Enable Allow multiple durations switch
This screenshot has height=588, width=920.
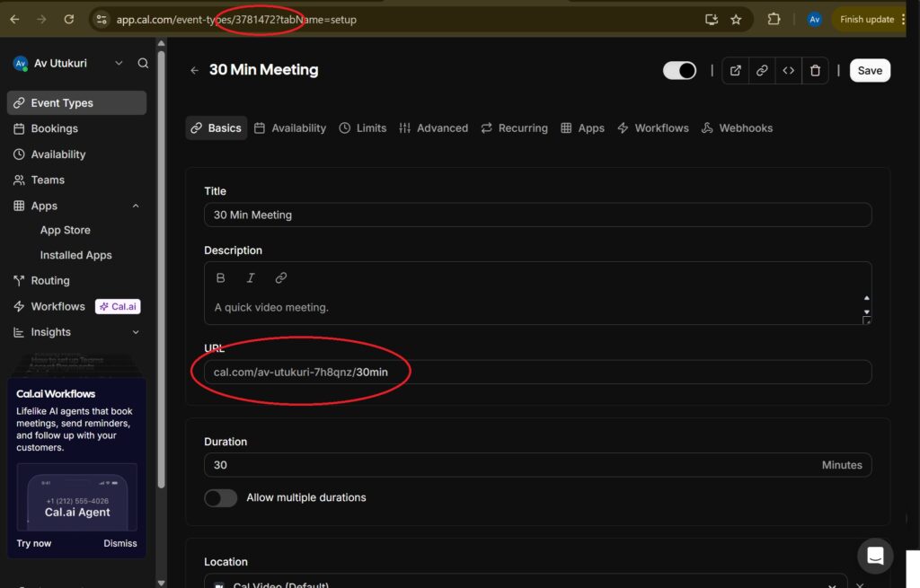pyautogui.click(x=221, y=497)
